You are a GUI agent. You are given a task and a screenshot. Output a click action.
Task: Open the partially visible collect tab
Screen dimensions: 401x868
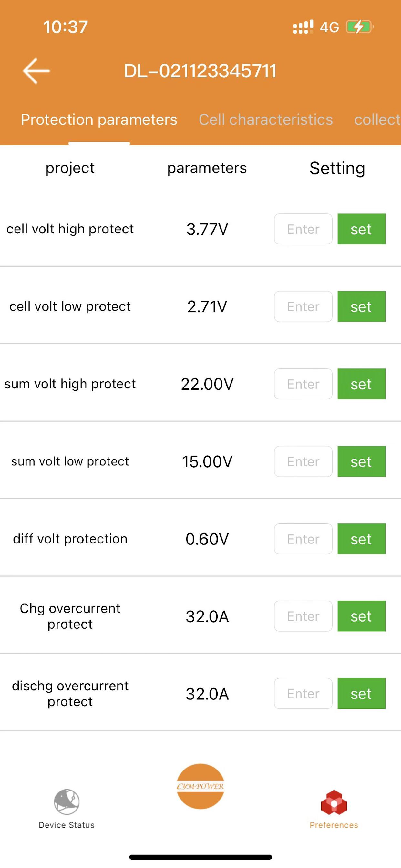pyautogui.click(x=377, y=119)
